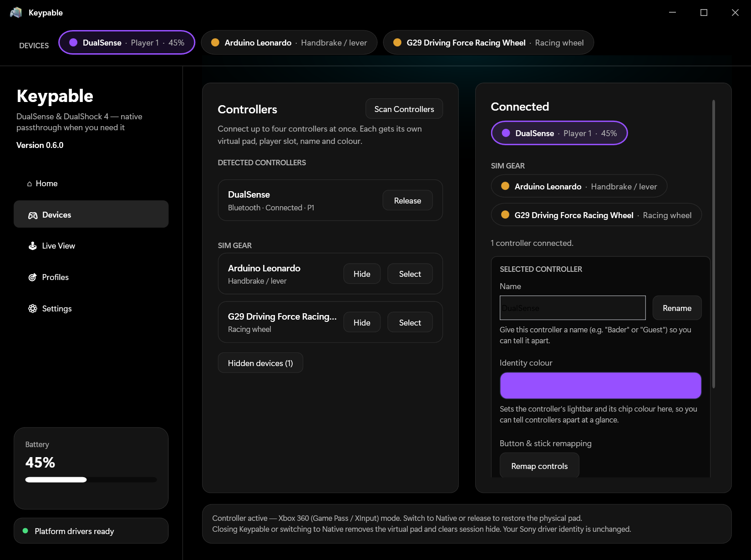
Task: Click the Devices gamepad icon
Action: [33, 215]
